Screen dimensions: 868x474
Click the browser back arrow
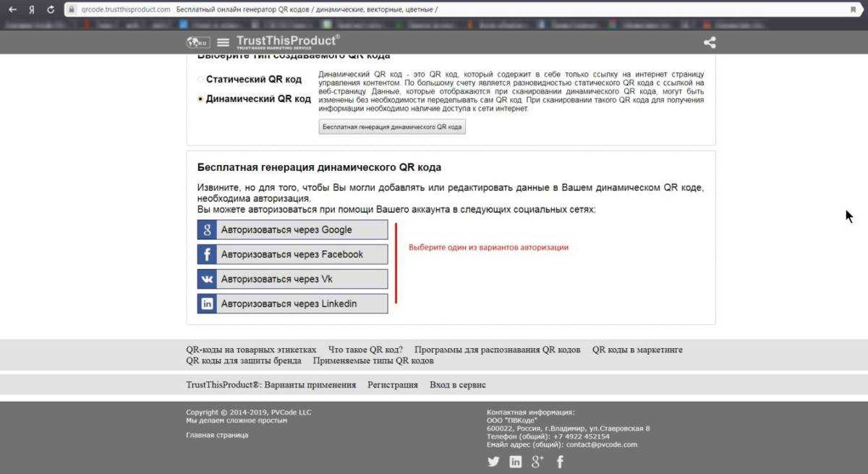coord(12,9)
